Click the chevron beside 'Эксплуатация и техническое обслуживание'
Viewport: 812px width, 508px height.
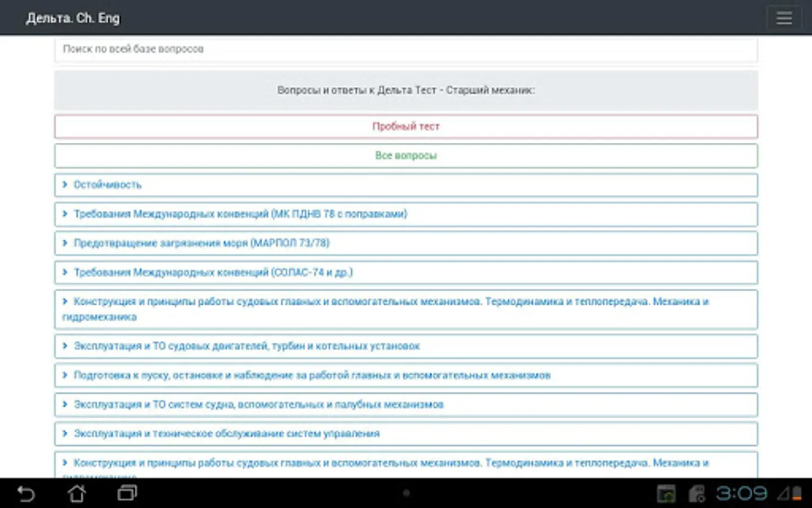[x=65, y=433]
